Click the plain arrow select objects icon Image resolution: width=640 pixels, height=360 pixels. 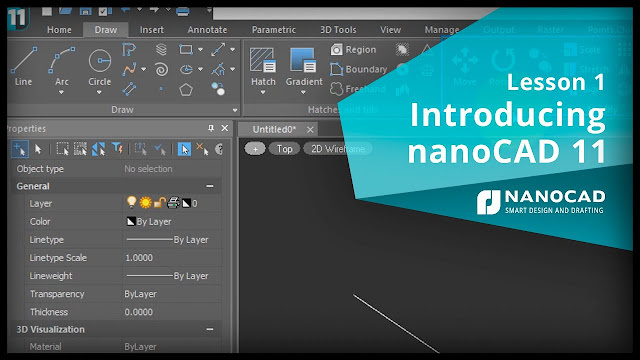coord(38,149)
